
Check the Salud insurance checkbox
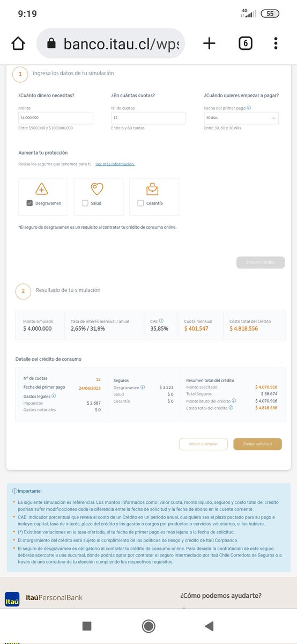tap(85, 203)
